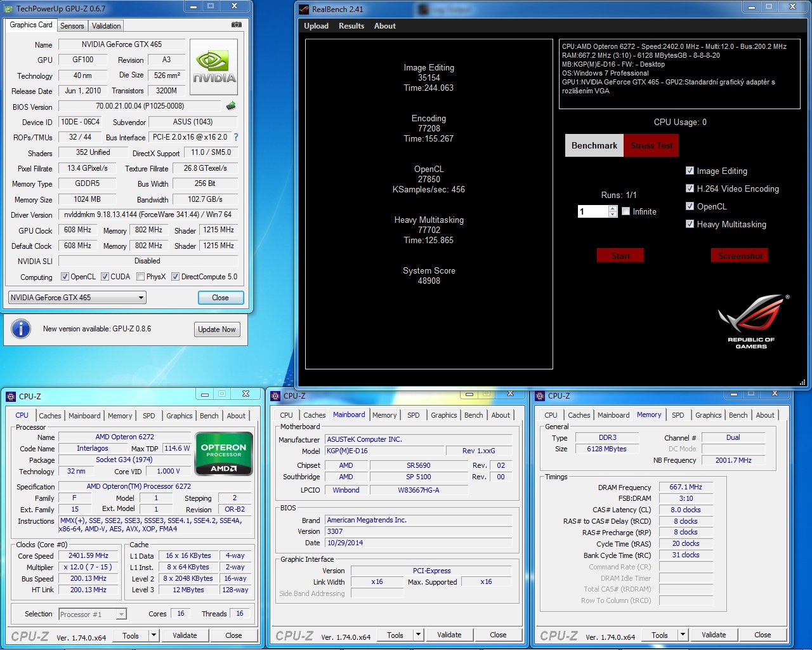Click the GPU-Z title bar app icon
This screenshot has height=650, width=812.
(x=10, y=9)
